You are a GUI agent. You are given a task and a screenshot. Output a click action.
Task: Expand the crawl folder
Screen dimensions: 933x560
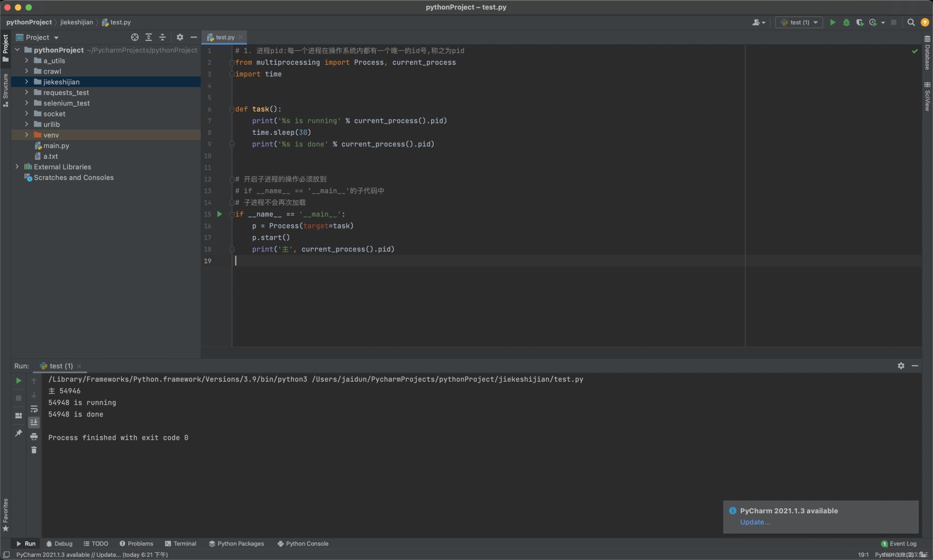coord(26,71)
